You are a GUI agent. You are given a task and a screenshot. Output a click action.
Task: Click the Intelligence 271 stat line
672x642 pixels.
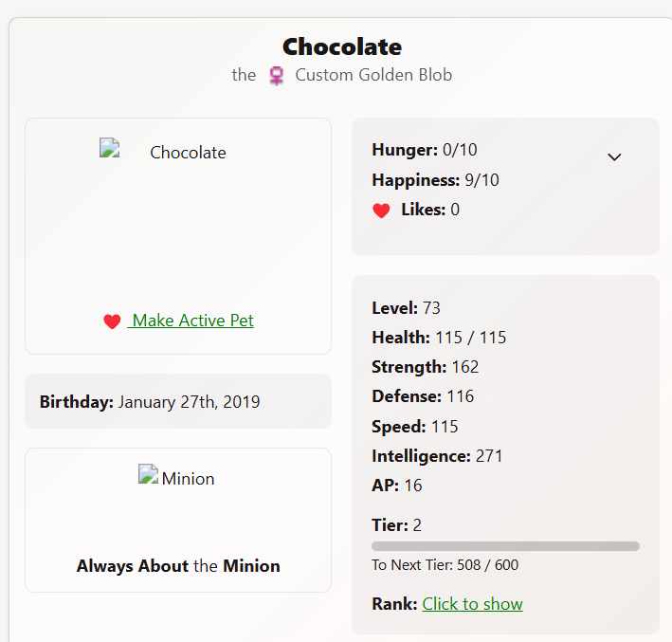[x=437, y=456]
